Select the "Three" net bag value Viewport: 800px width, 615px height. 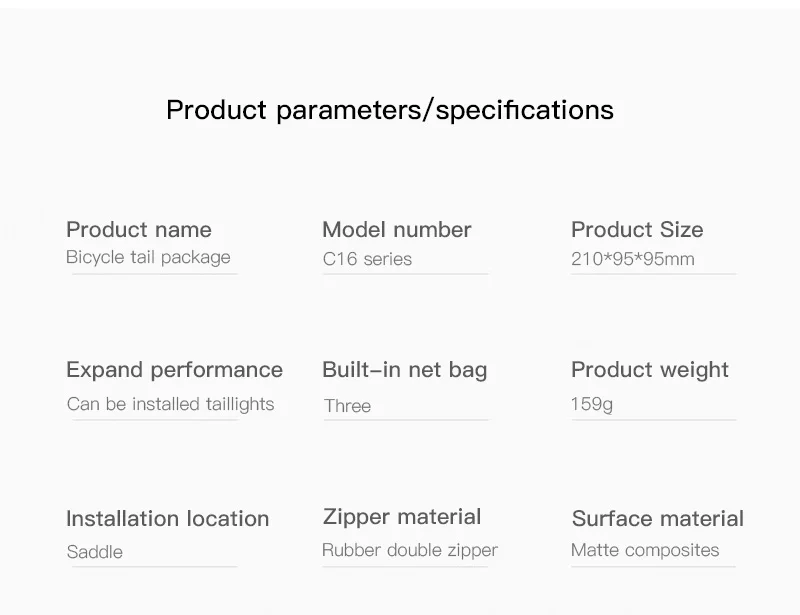coord(347,406)
